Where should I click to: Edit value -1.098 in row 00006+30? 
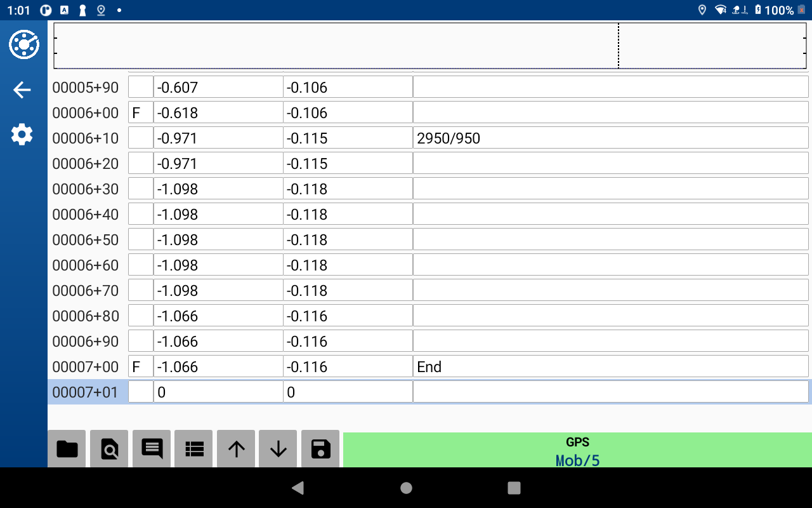point(218,189)
